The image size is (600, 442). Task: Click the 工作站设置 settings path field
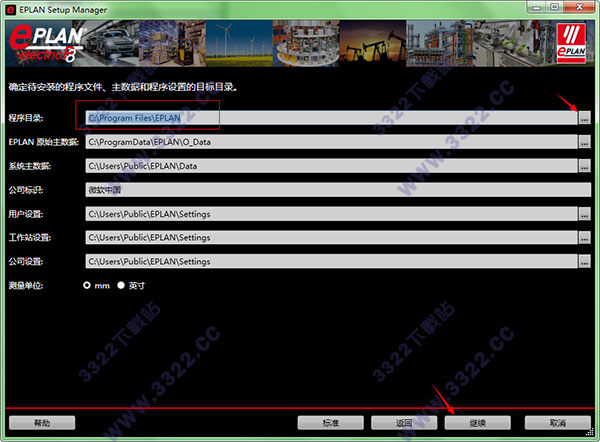(x=331, y=238)
